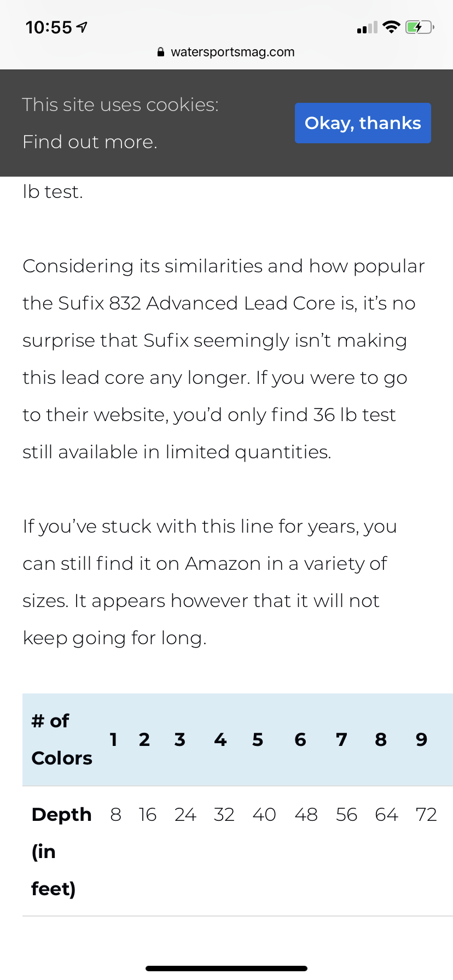Tap column header 9 in colors table
453x980 pixels.
point(421,739)
